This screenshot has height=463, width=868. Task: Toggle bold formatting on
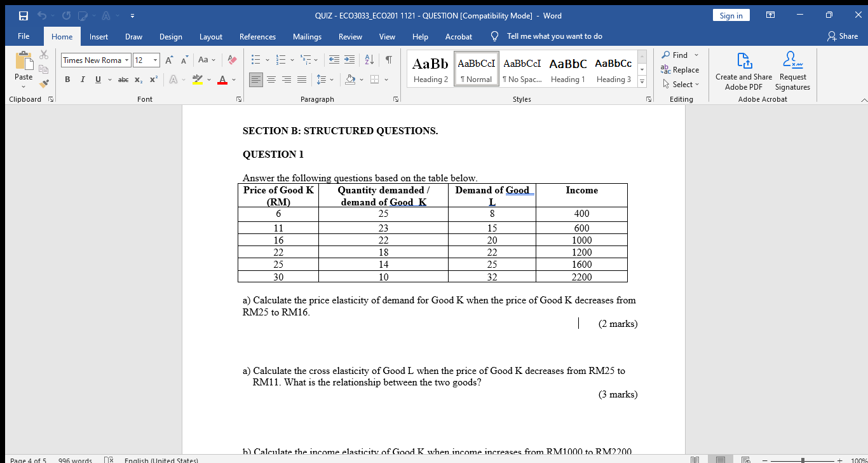[67, 79]
